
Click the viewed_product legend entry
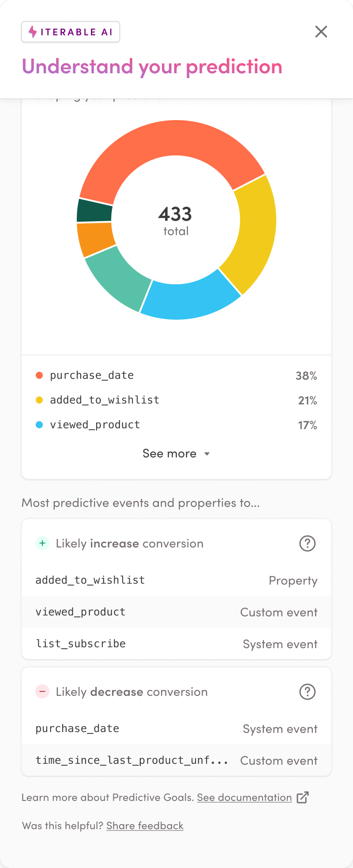[95, 425]
